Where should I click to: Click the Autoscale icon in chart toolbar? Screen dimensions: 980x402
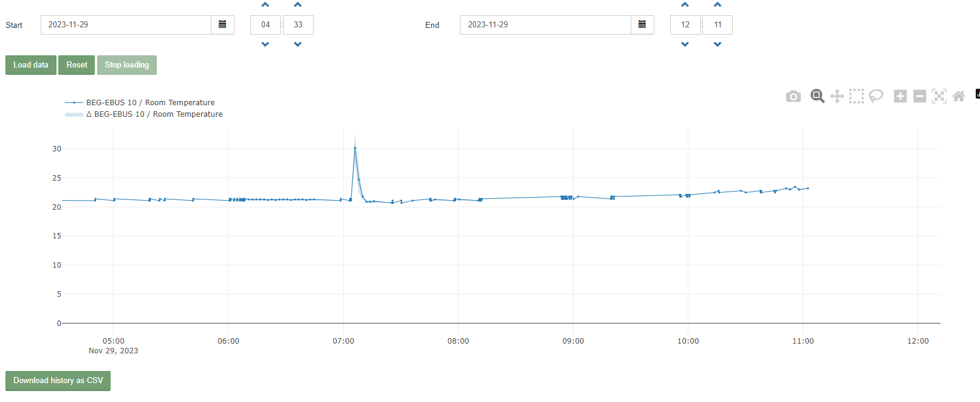click(x=939, y=96)
